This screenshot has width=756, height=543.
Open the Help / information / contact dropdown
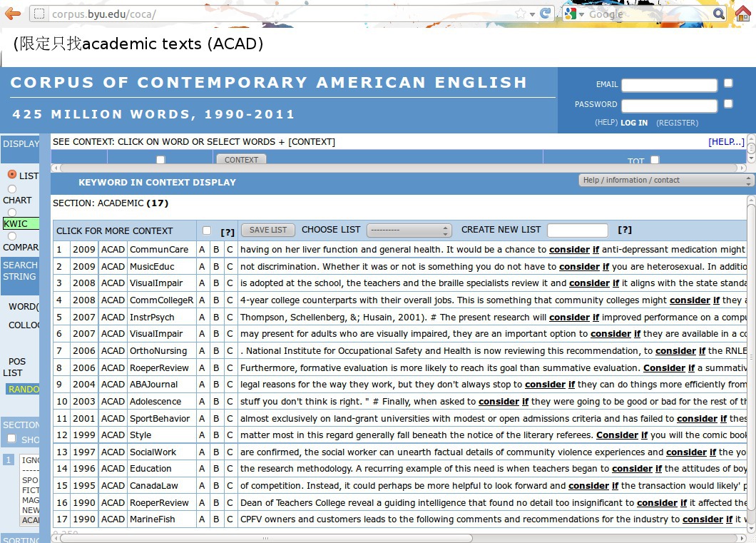point(665,180)
